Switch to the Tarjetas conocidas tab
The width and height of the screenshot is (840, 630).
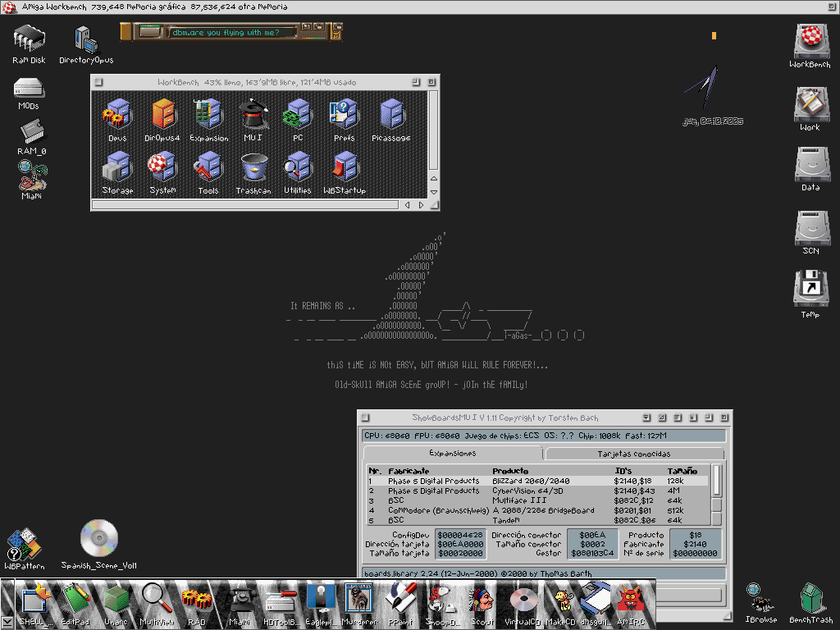[634, 454]
